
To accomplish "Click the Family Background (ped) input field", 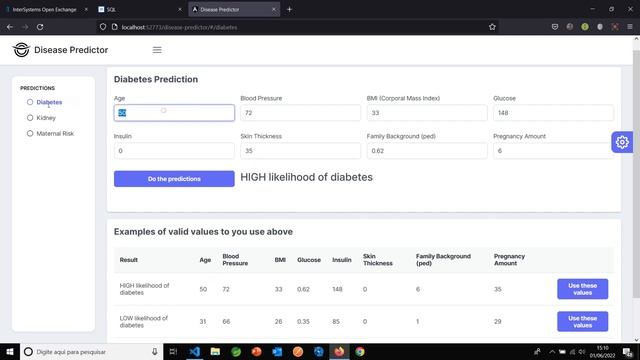I will click(x=427, y=151).
